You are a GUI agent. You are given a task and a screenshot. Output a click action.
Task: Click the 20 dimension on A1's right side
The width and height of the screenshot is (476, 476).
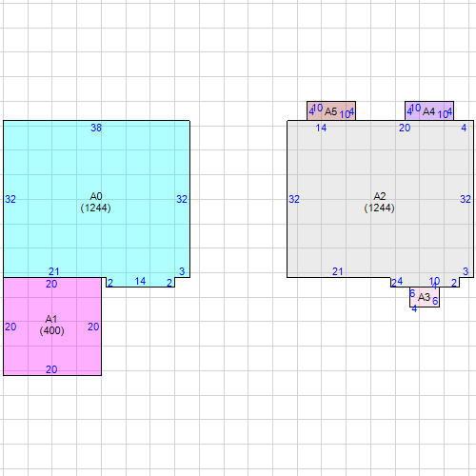pyautogui.click(x=93, y=327)
